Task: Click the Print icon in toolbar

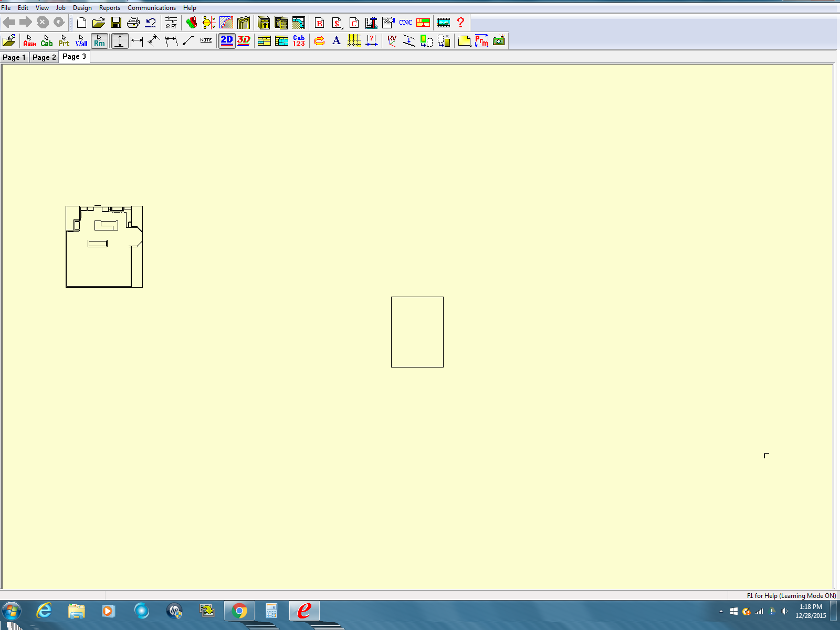Action: pos(133,23)
